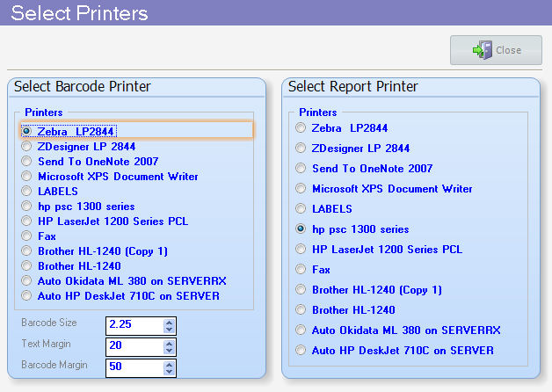
Task: Increase Barcode Size with up arrow
Action: point(170,322)
